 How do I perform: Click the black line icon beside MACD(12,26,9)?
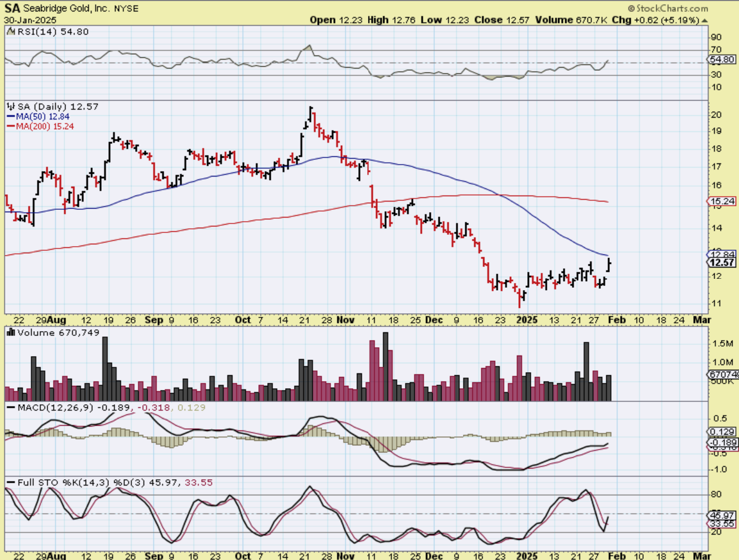(10, 407)
